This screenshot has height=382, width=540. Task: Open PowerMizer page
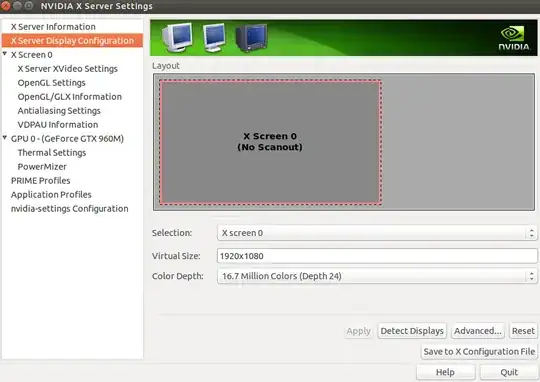[x=42, y=167]
